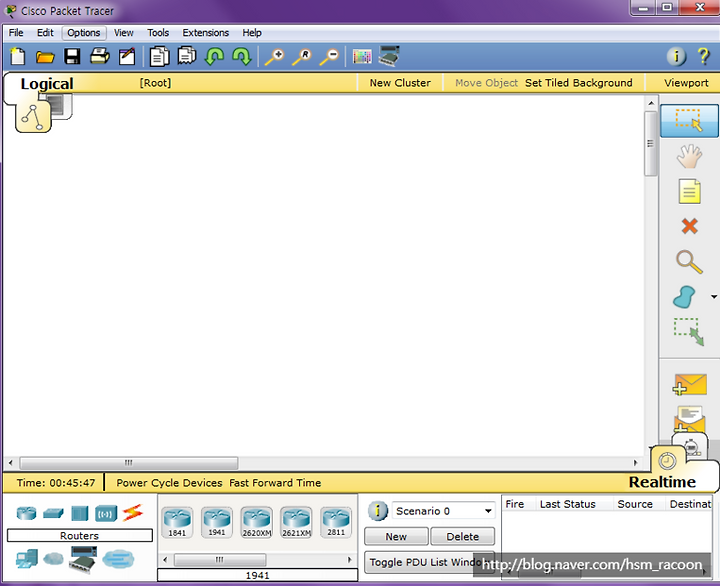Select End Devices category icon
This screenshot has height=586, width=720.
click(x=27, y=559)
